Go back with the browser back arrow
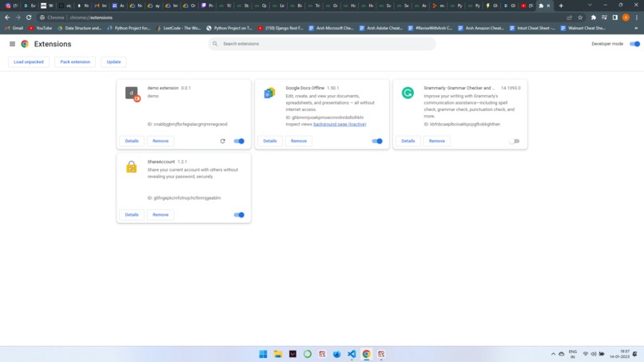The height and width of the screenshot is (362, 644). click(x=7, y=18)
